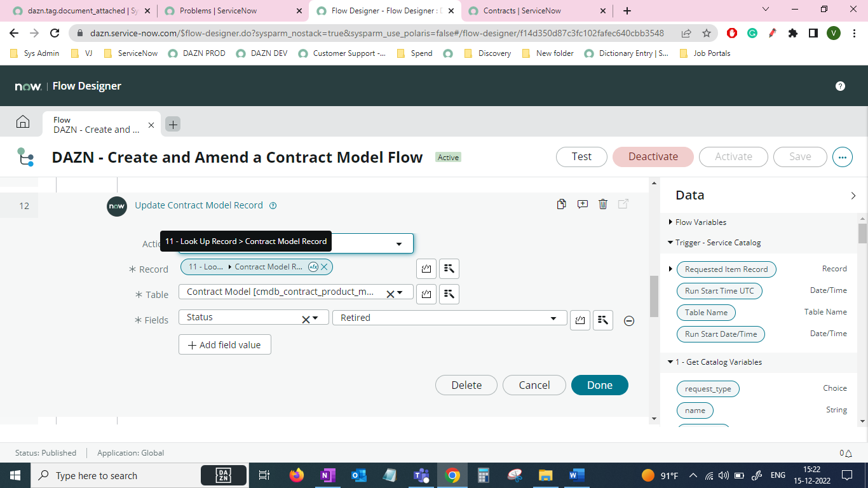868x488 pixels.
Task: Click the Test button
Action: [x=581, y=156]
